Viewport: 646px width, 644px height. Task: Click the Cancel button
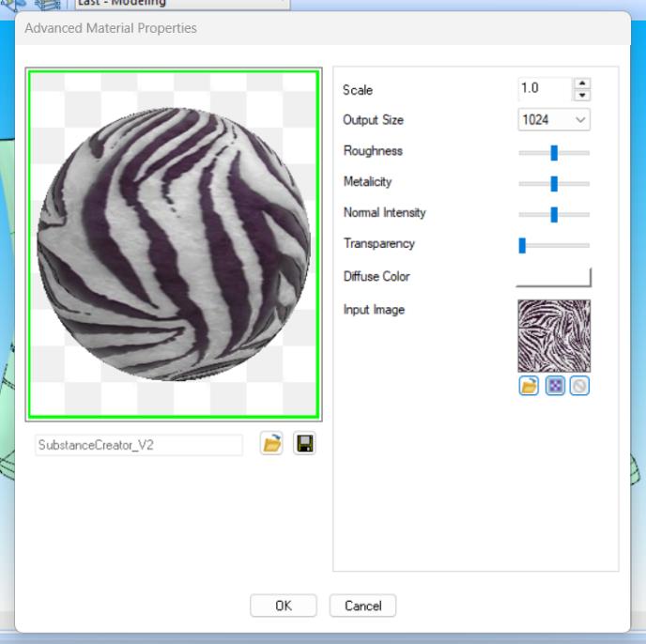point(363,606)
